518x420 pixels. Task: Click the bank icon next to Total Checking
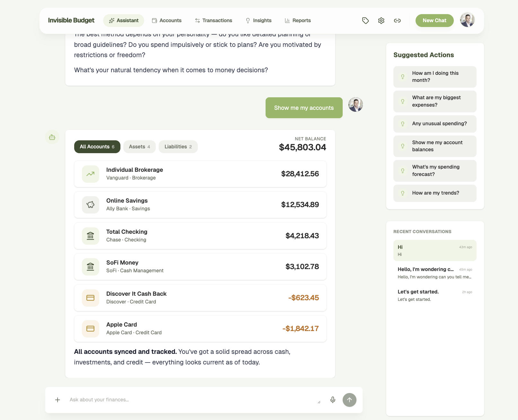point(90,236)
